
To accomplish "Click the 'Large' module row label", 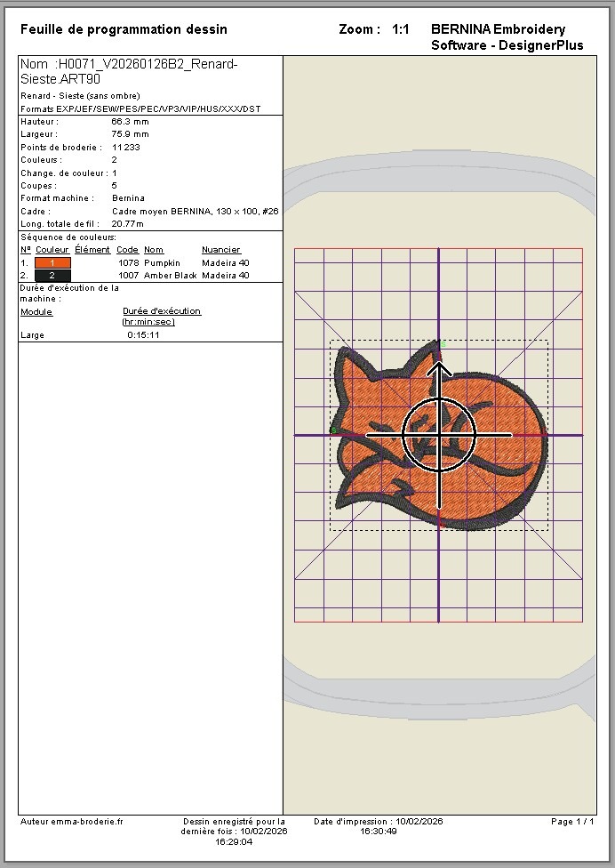I will point(32,335).
